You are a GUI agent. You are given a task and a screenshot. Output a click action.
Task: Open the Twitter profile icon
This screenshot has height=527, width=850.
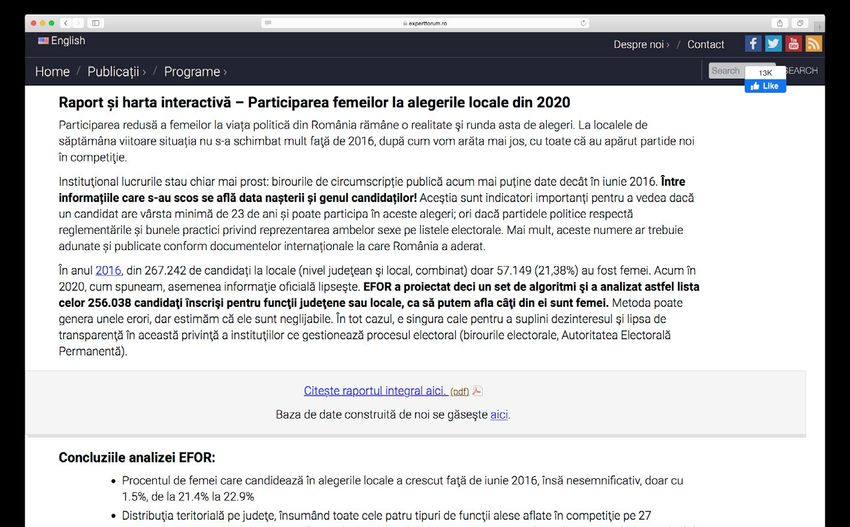773,44
